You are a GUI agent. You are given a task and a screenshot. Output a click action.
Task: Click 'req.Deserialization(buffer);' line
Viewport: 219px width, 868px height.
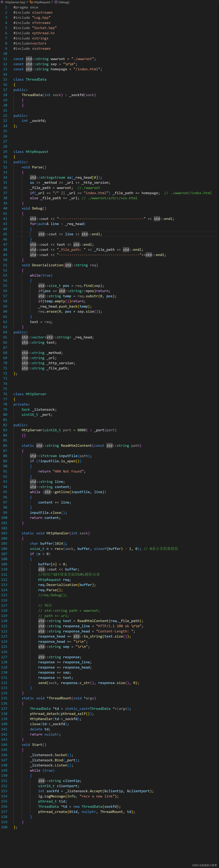click(67, 585)
